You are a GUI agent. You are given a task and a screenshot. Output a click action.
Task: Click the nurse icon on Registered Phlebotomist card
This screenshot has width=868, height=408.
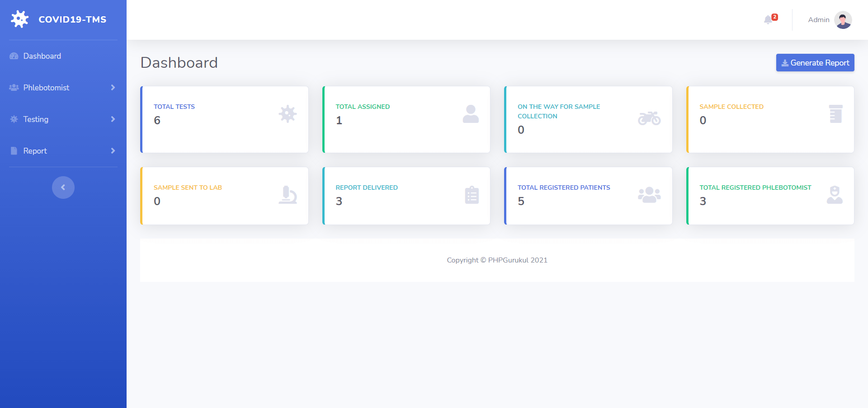click(835, 195)
